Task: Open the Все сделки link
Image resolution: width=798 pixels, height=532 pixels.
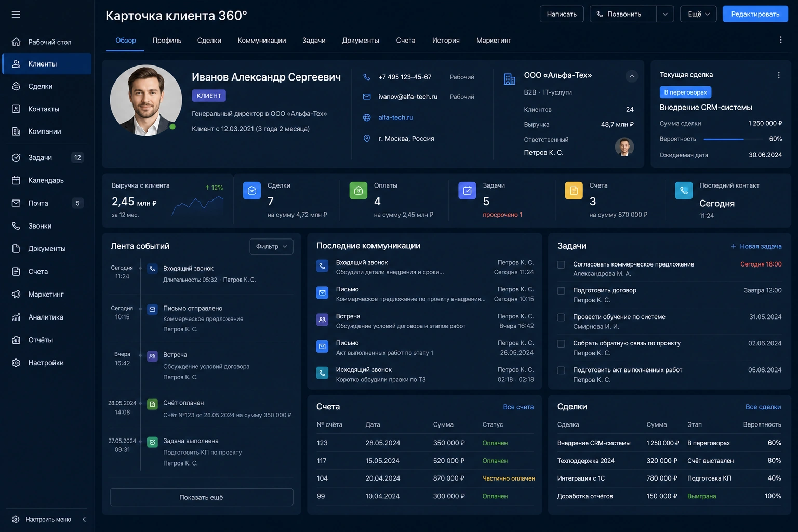Action: [x=763, y=407]
